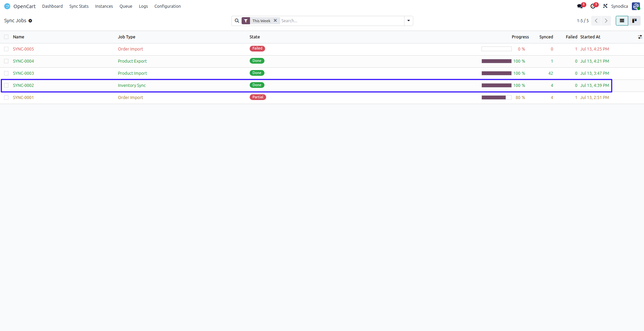Click the filter funnel icon
The image size is (644, 331).
(x=246, y=21)
